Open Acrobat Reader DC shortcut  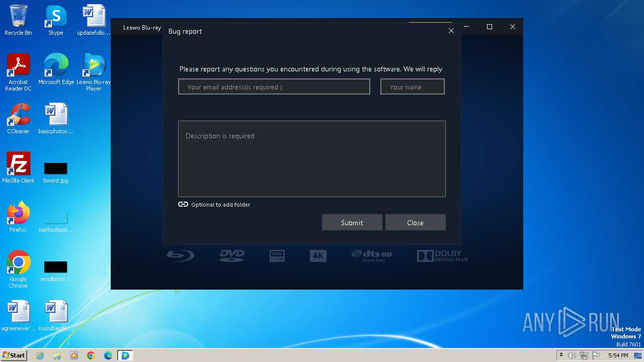pos(18,72)
